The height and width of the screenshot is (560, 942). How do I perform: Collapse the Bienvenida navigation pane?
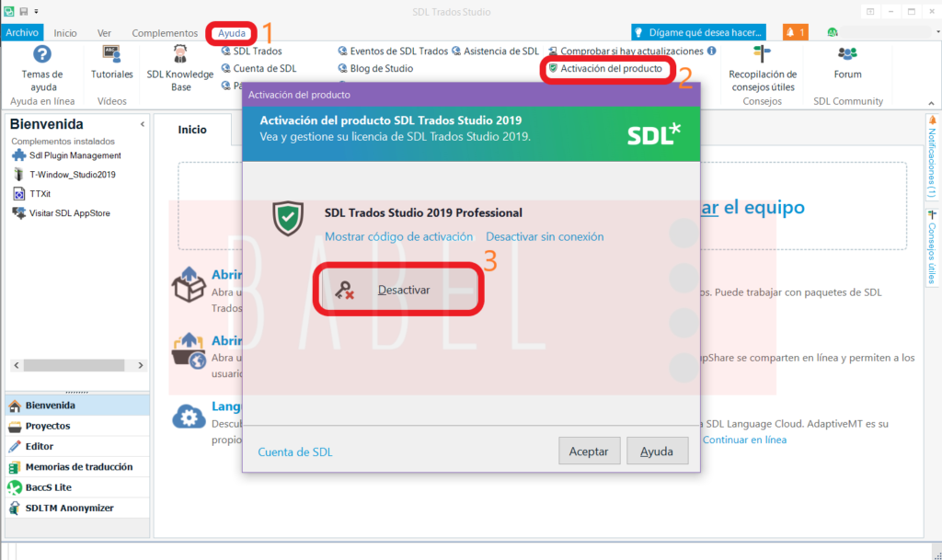143,124
